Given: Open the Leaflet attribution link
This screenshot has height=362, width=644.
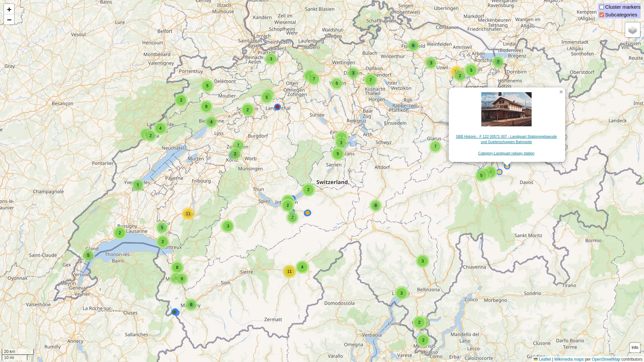Looking at the screenshot, I should pyautogui.click(x=544, y=359).
